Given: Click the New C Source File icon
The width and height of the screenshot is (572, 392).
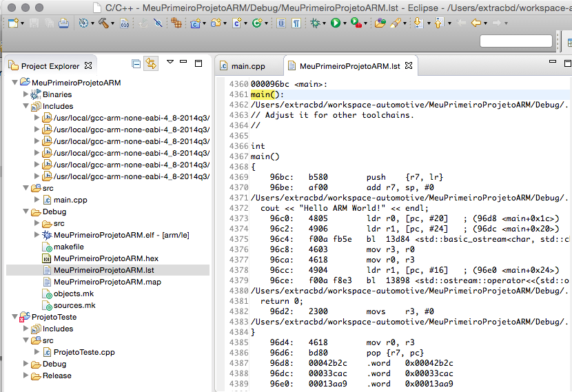Looking at the screenshot, I should coord(237,23).
